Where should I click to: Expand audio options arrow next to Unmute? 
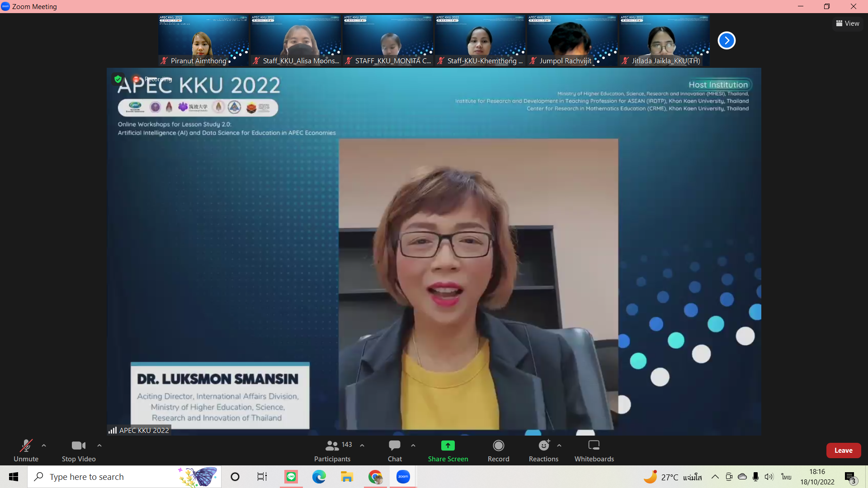44,446
